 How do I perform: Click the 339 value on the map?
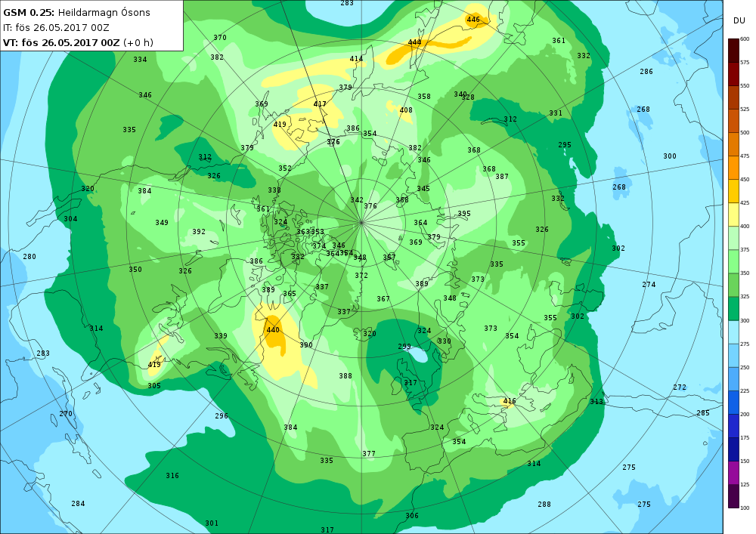[x=221, y=336]
